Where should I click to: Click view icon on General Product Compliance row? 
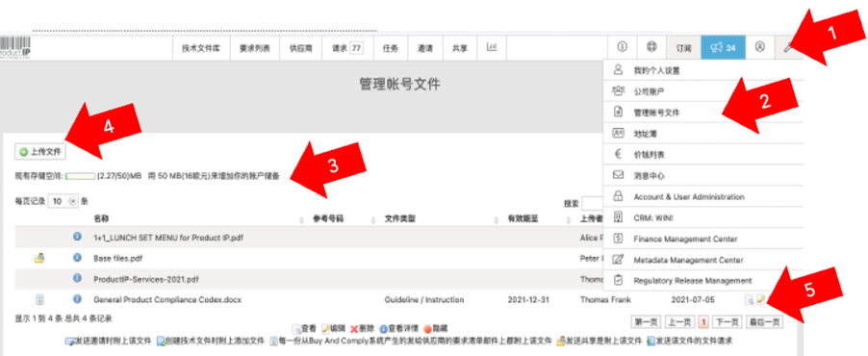(x=750, y=300)
